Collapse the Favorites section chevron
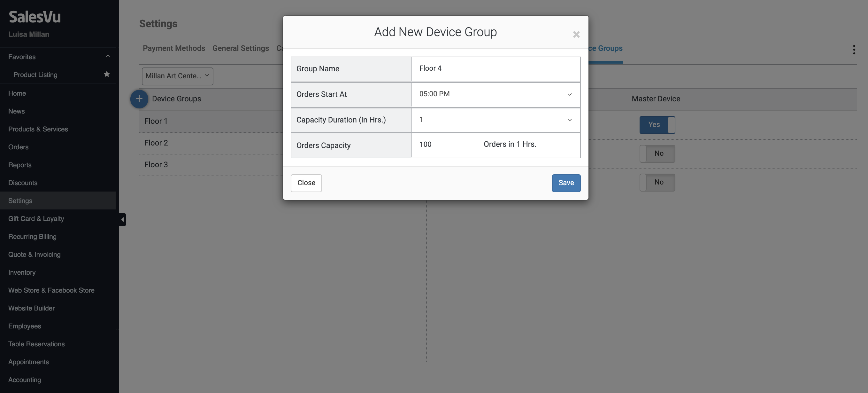 click(x=107, y=56)
